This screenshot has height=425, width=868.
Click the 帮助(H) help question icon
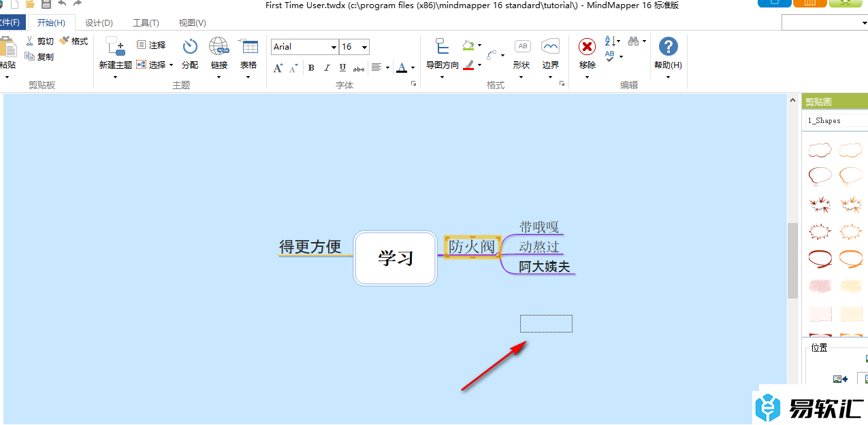point(669,46)
